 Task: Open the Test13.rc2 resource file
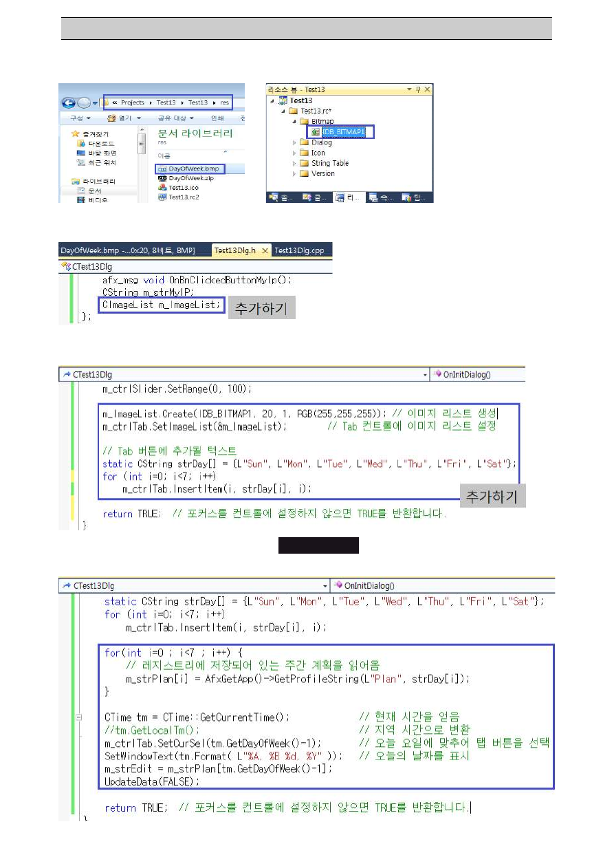point(184,197)
